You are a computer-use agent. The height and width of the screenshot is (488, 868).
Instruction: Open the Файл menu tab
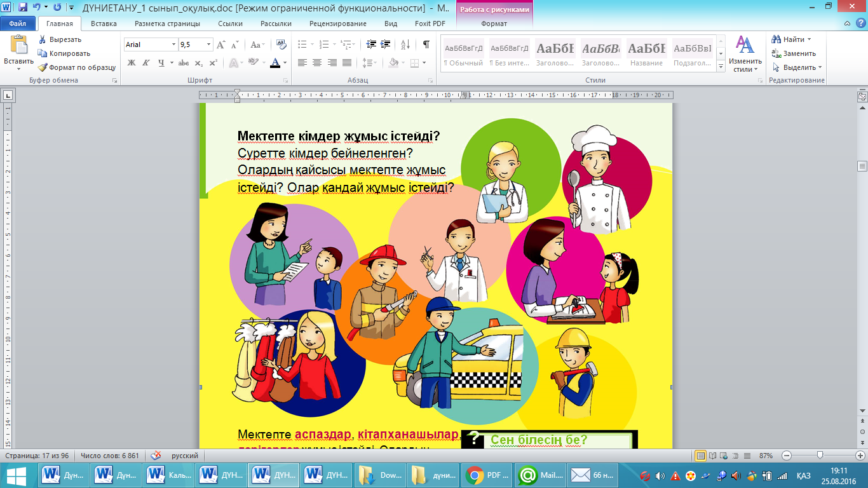(18, 24)
